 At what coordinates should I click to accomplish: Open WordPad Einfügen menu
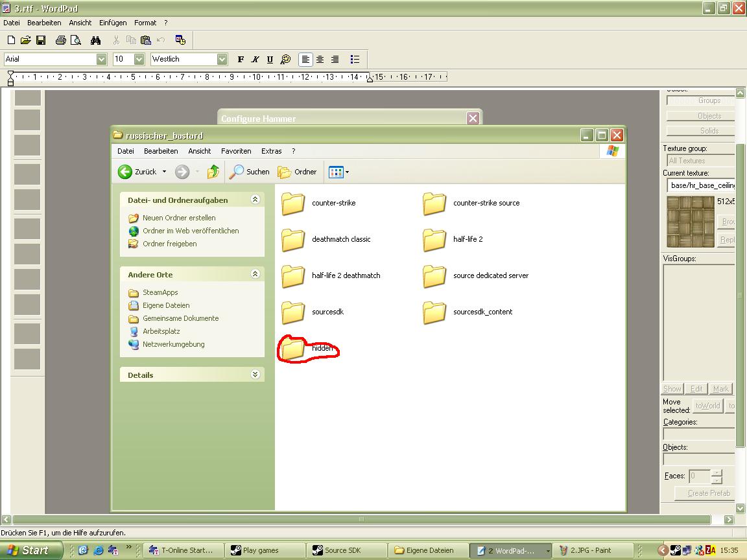(113, 23)
